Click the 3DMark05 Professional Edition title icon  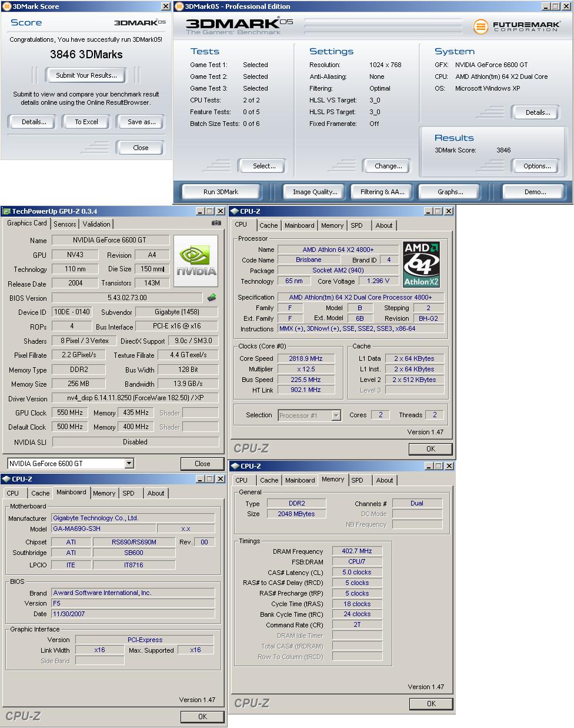click(x=179, y=6)
